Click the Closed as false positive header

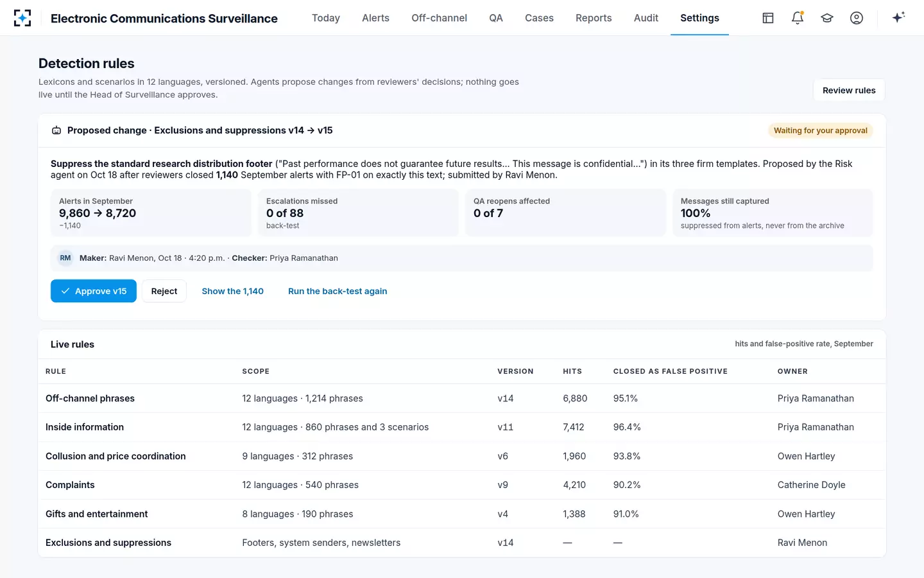coord(670,371)
